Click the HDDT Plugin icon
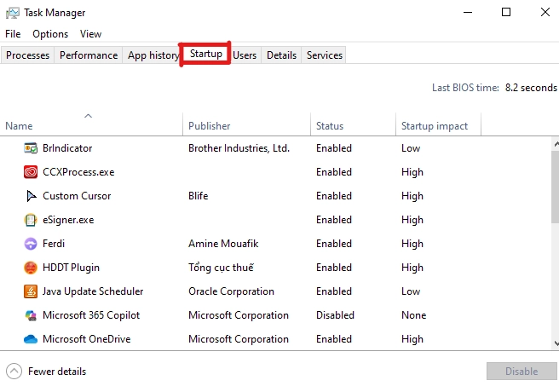The width and height of the screenshot is (559, 392). (31, 268)
